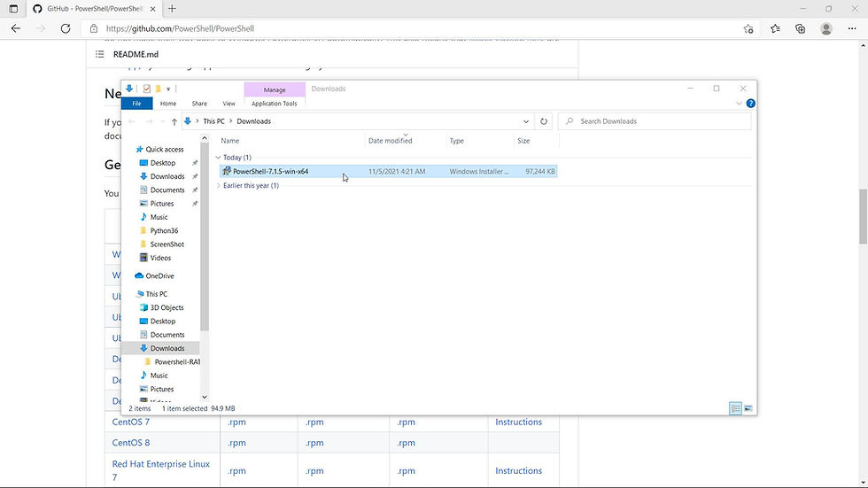Open a new browser tab

(x=172, y=9)
